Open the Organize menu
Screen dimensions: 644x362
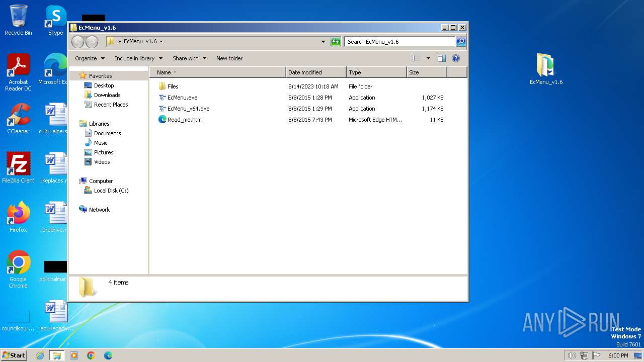point(90,58)
